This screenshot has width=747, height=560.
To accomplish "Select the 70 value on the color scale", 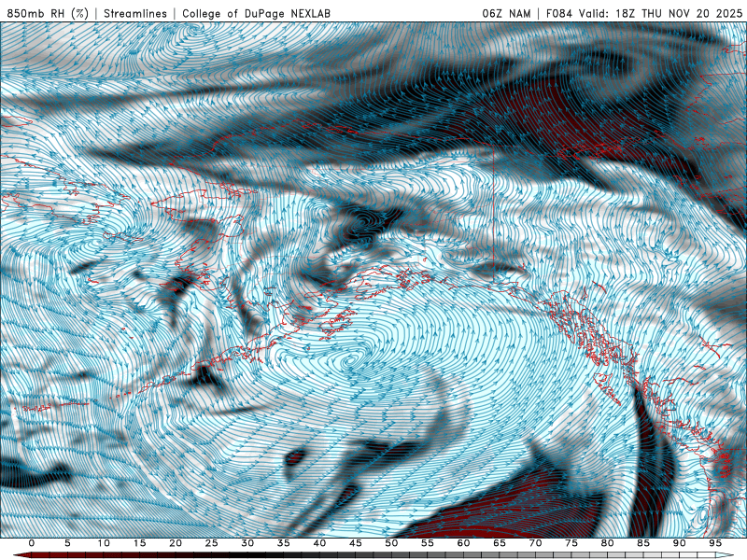I will click(x=535, y=543).
